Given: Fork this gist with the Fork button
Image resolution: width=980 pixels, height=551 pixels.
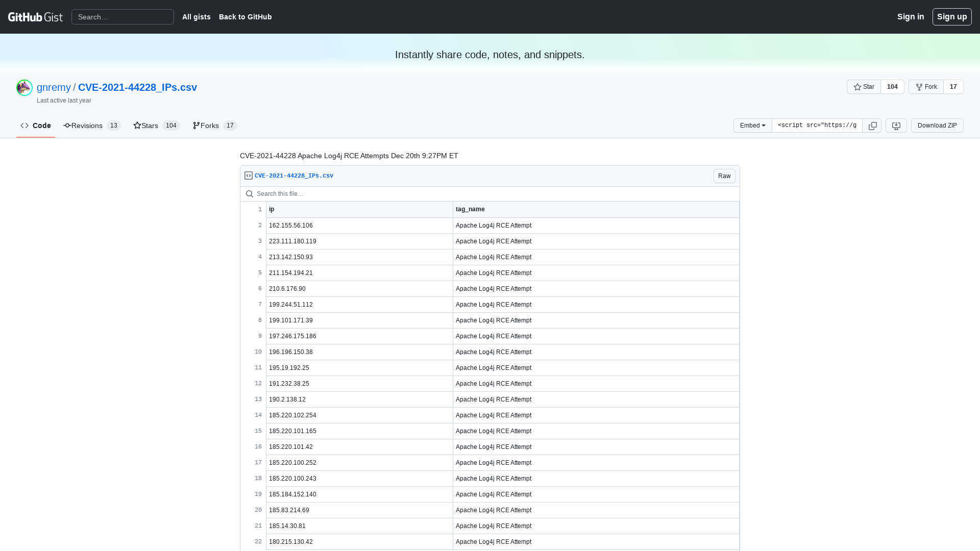Looking at the screenshot, I should click(926, 87).
